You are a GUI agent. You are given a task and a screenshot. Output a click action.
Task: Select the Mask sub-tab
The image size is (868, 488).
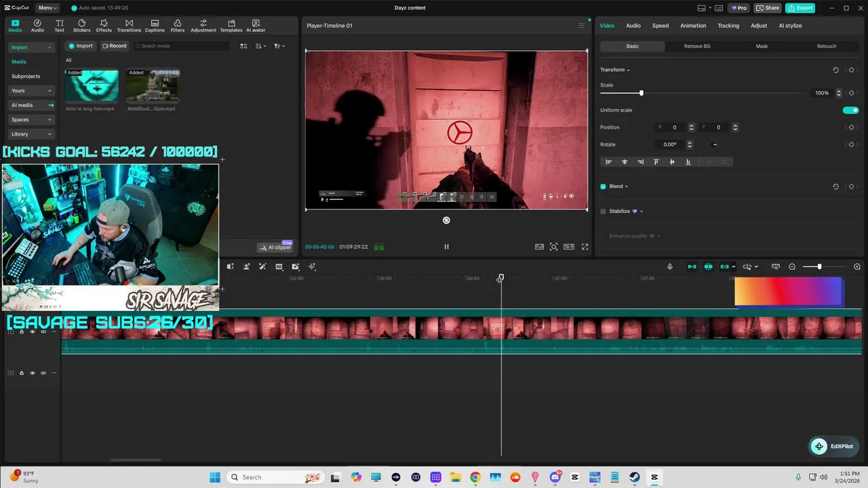pos(762,46)
